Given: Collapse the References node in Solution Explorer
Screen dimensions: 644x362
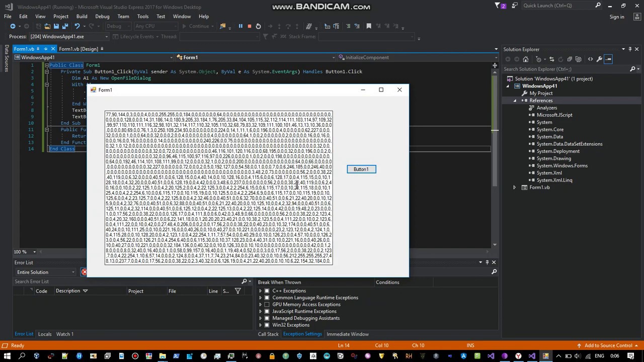Looking at the screenshot, I should pos(514,101).
